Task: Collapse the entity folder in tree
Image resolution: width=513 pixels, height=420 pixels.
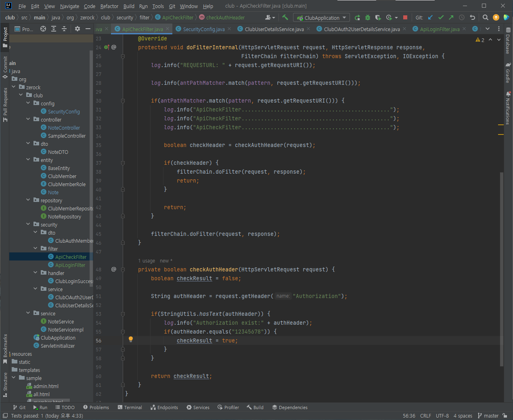Action: pos(28,160)
